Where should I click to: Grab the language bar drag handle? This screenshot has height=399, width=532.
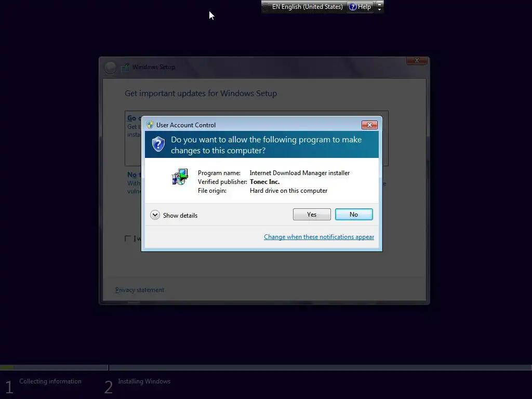pos(265,7)
